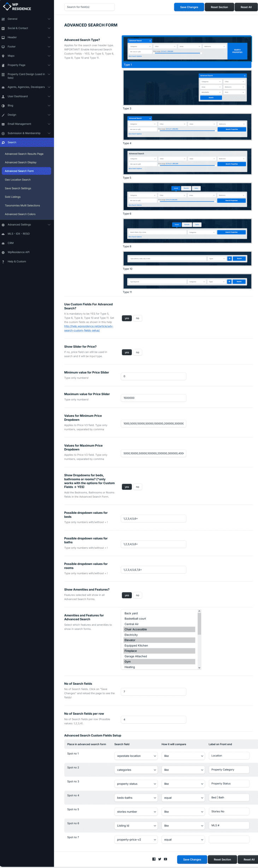Click the Maps pin icon in sidebar
This screenshot has width=258, height=868.
coord(3,56)
